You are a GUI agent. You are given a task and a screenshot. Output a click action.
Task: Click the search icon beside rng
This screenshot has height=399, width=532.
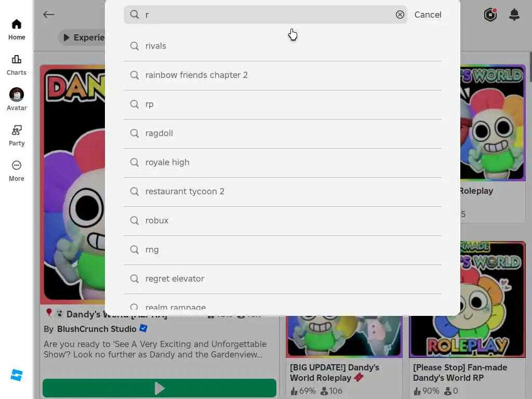135,250
